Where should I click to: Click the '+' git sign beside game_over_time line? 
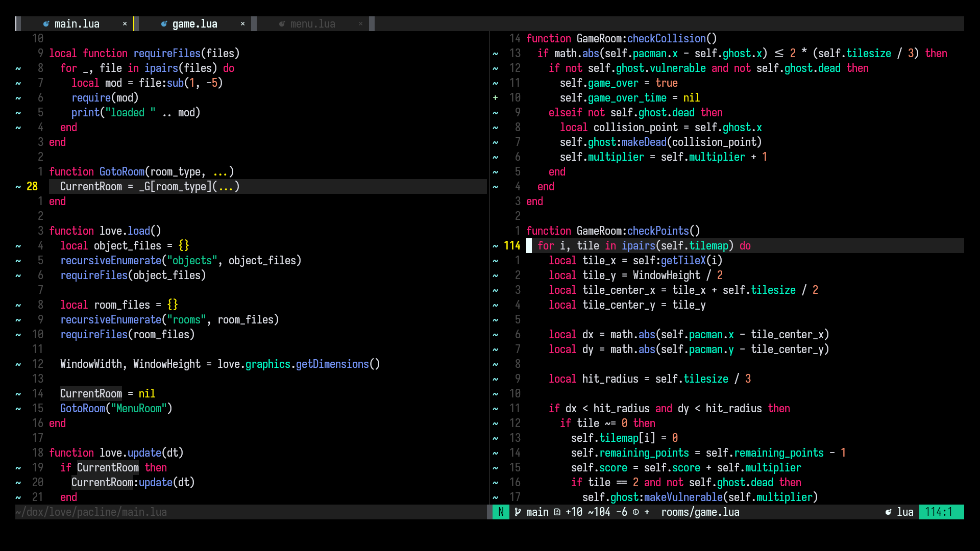[x=496, y=98]
